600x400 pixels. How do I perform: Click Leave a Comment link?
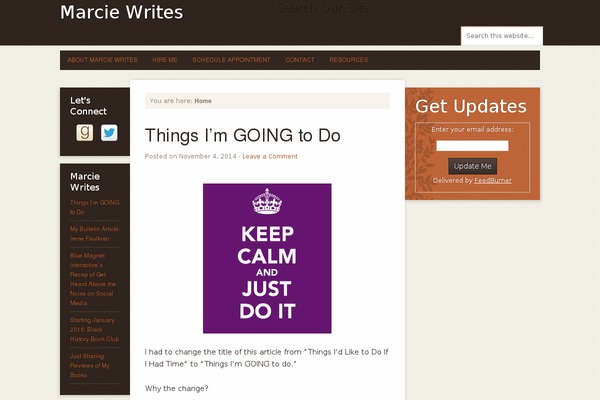click(x=270, y=156)
